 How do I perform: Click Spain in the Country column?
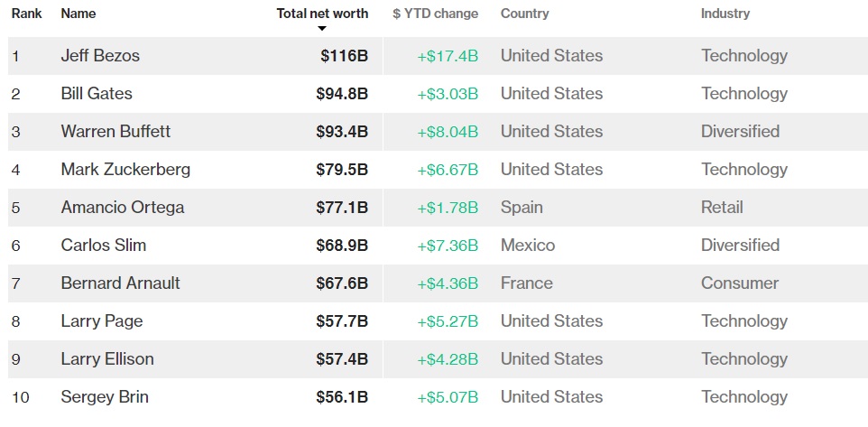pos(522,208)
